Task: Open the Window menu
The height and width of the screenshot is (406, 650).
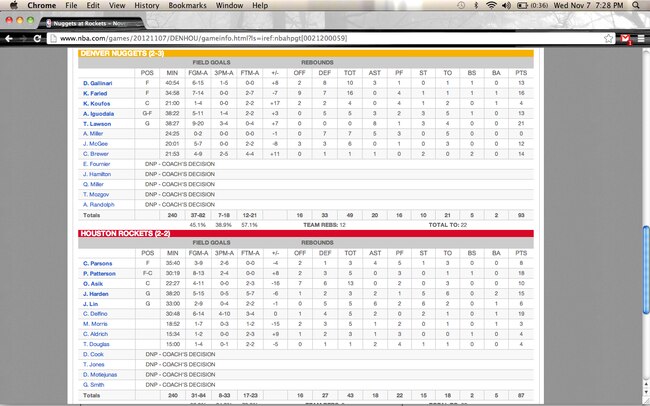Action: [229, 5]
